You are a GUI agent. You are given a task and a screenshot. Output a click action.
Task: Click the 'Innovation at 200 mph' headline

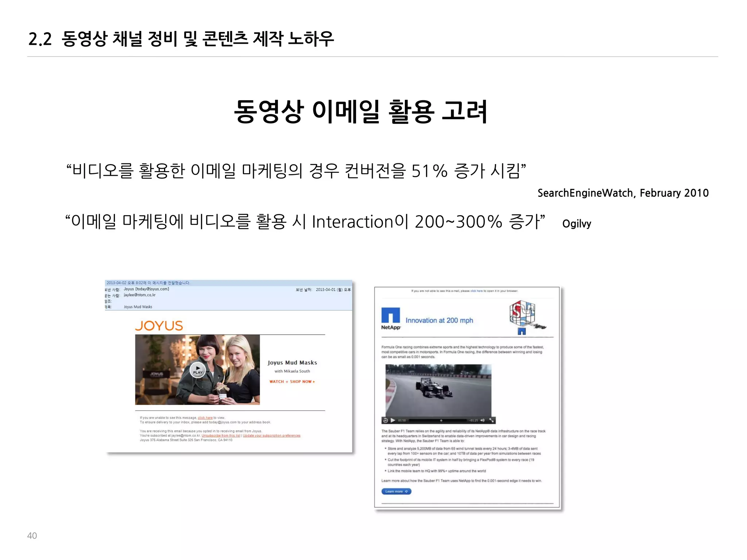point(439,320)
